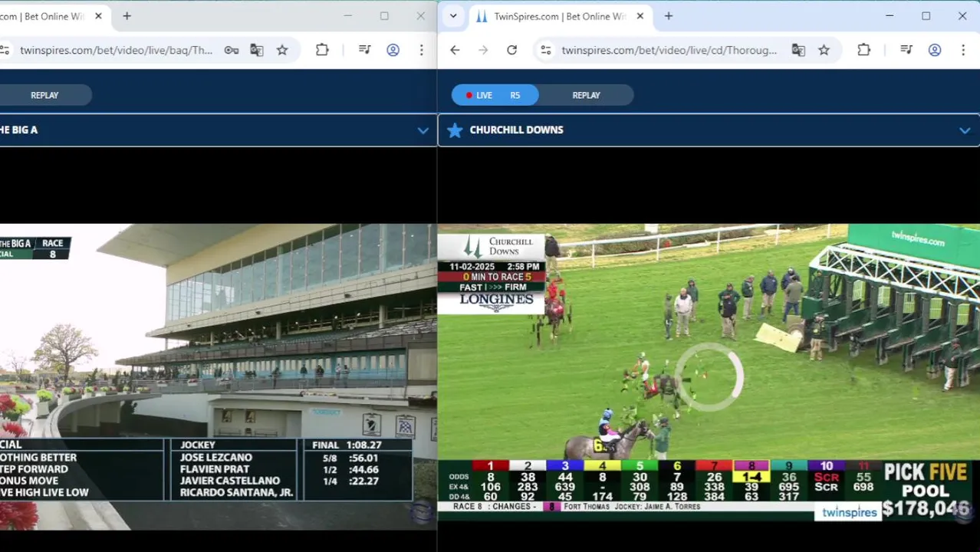Open extensions puzzle icon in right window

(x=863, y=51)
